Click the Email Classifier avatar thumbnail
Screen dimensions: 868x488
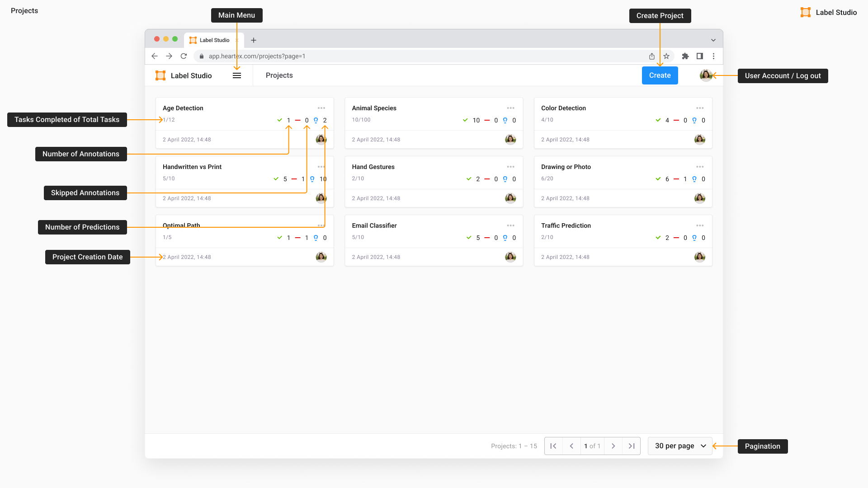[x=510, y=257]
